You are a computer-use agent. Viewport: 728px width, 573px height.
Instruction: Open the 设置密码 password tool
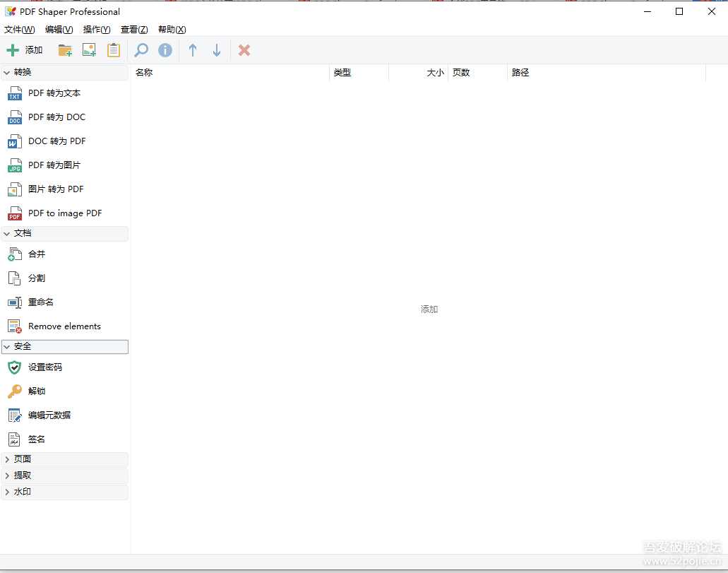click(x=45, y=367)
